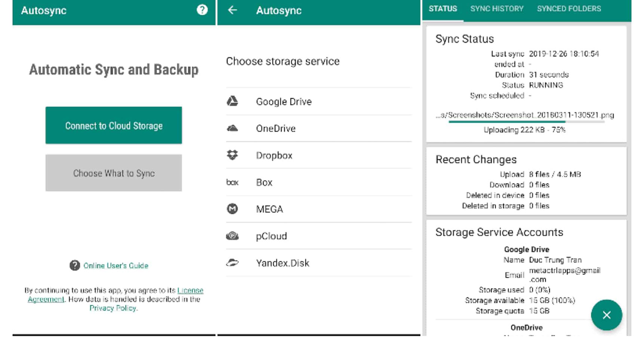Viewport: 644px width, 337px height.
Task: Click the Sync Status card heading
Action: click(465, 39)
